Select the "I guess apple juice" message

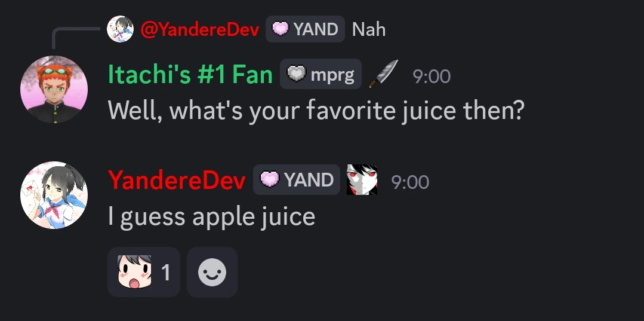[x=211, y=217]
